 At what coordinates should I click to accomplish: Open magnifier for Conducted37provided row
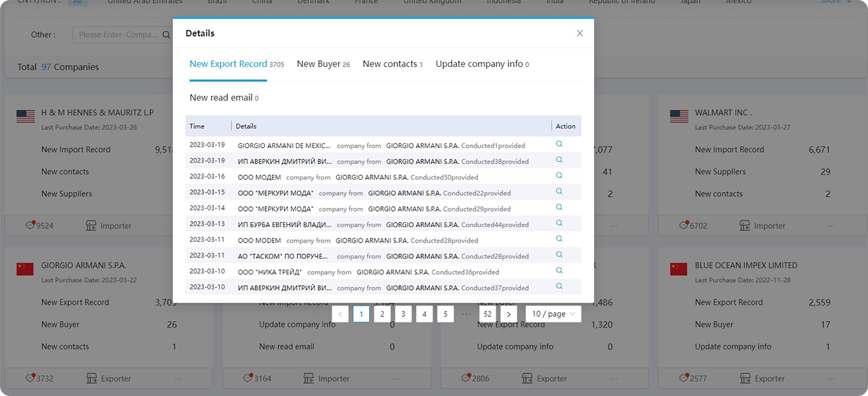pyautogui.click(x=559, y=287)
